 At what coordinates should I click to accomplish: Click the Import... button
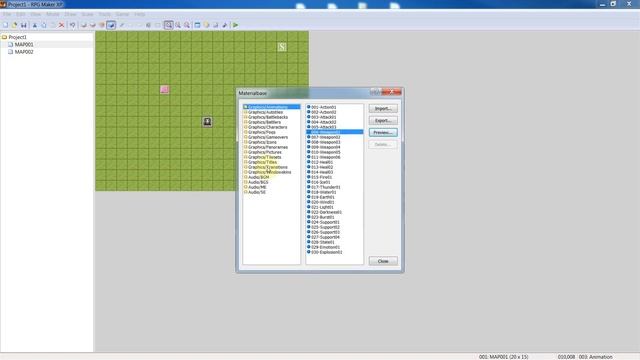coord(383,109)
